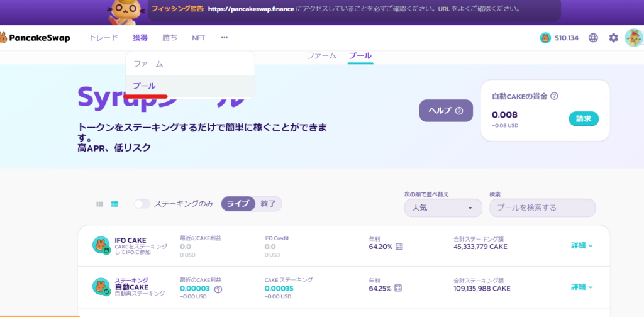Click the IFO CAKE pool token icon
The height and width of the screenshot is (317, 644).
pyautogui.click(x=101, y=245)
